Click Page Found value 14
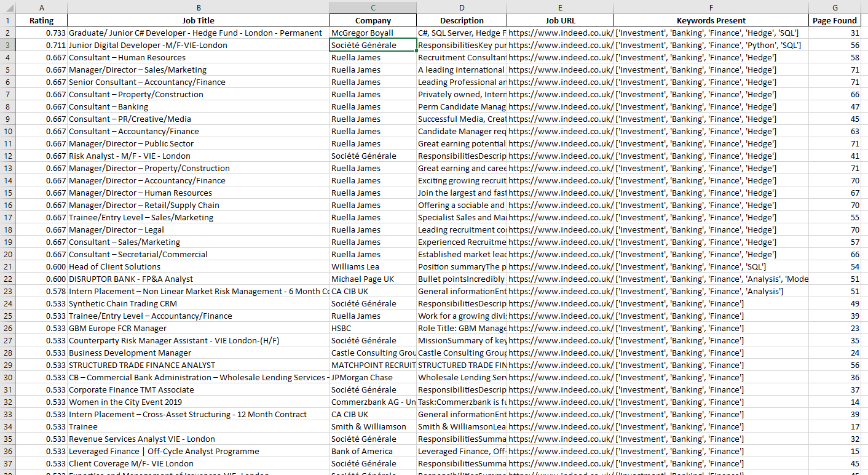868x475 pixels. [x=835, y=402]
